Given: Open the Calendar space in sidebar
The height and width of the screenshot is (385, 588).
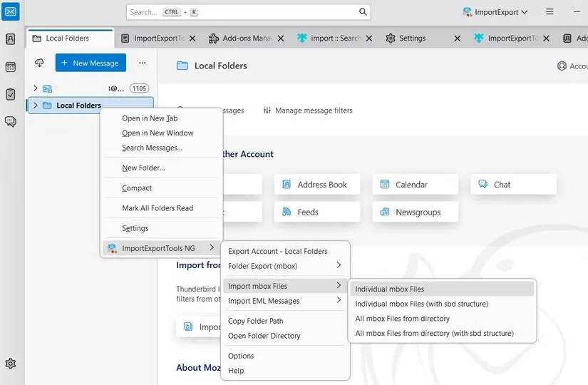Looking at the screenshot, I should click(x=11, y=67).
